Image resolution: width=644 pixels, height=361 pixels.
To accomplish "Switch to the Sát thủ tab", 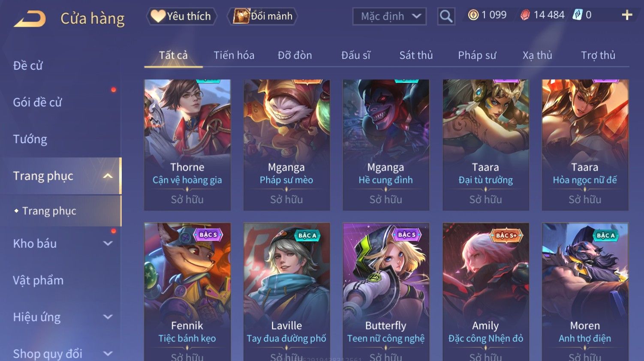I will tap(416, 55).
